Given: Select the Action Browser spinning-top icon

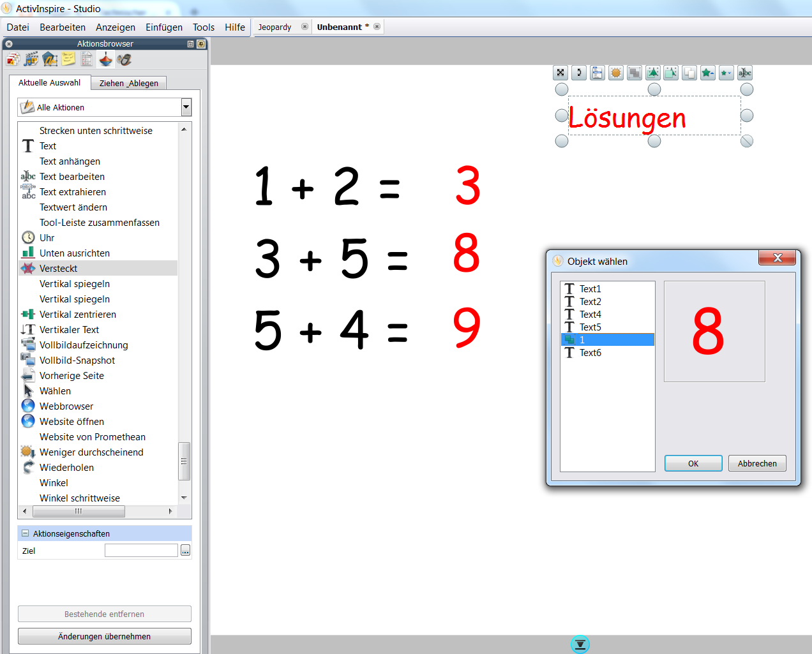Looking at the screenshot, I should tap(105, 59).
